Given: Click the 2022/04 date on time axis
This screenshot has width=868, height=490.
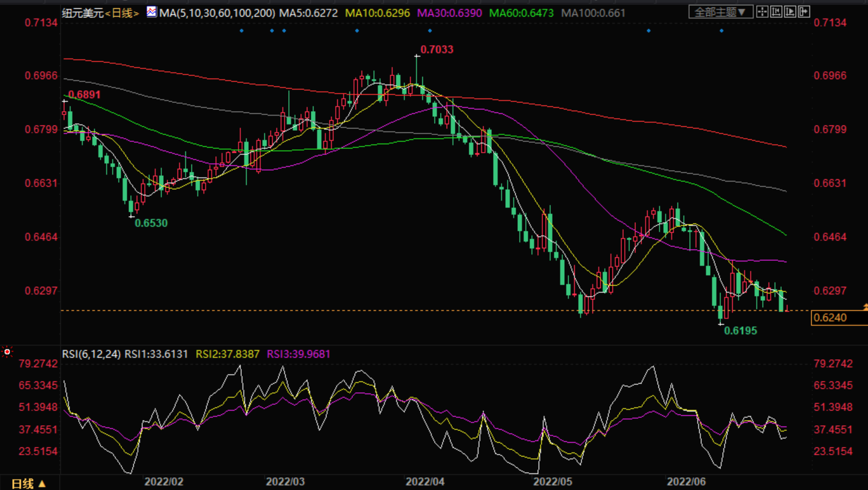Looking at the screenshot, I should (x=425, y=482).
